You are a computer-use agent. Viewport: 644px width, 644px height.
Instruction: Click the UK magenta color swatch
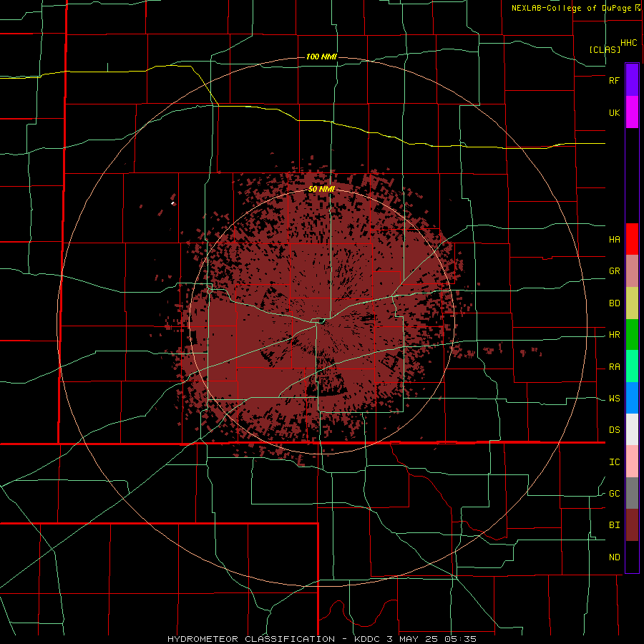click(632, 112)
